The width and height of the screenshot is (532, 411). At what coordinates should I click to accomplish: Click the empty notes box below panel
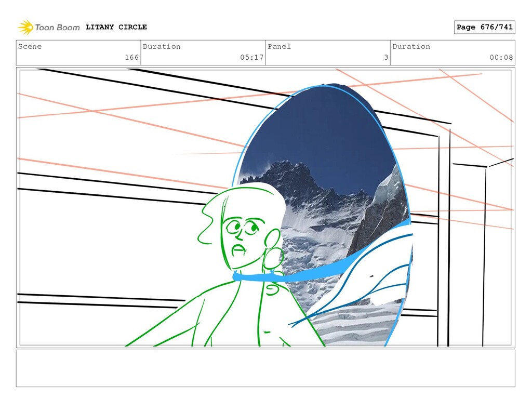[265, 368]
